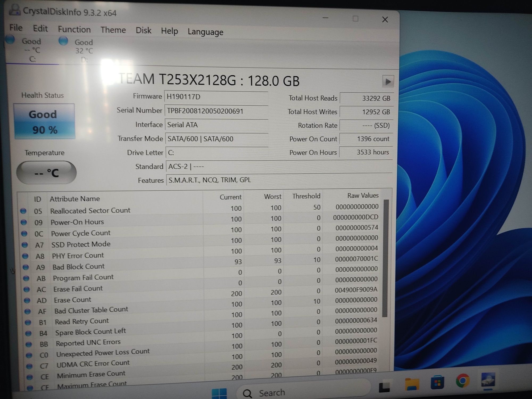The image size is (532, 399).
Task: Click the status dot beside Erase Count
Action: point(27,300)
